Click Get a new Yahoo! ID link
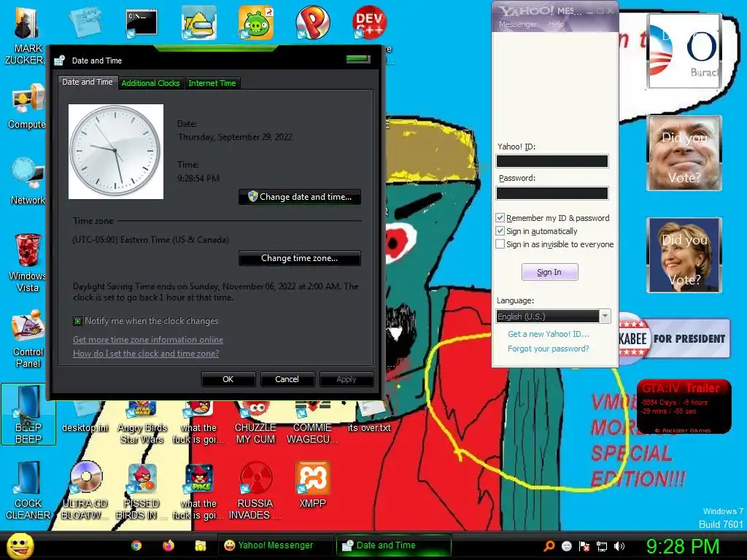Image resolution: width=747 pixels, height=560 pixels. pos(549,334)
